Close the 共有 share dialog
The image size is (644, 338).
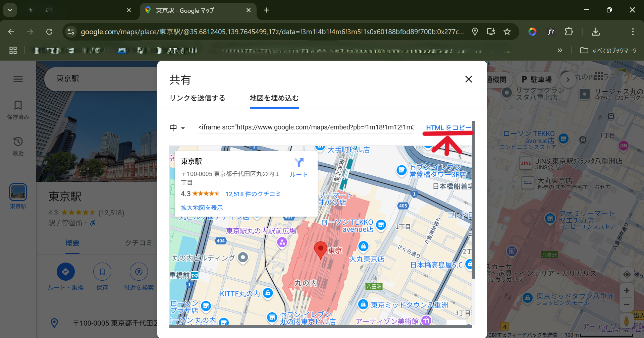coord(469,79)
